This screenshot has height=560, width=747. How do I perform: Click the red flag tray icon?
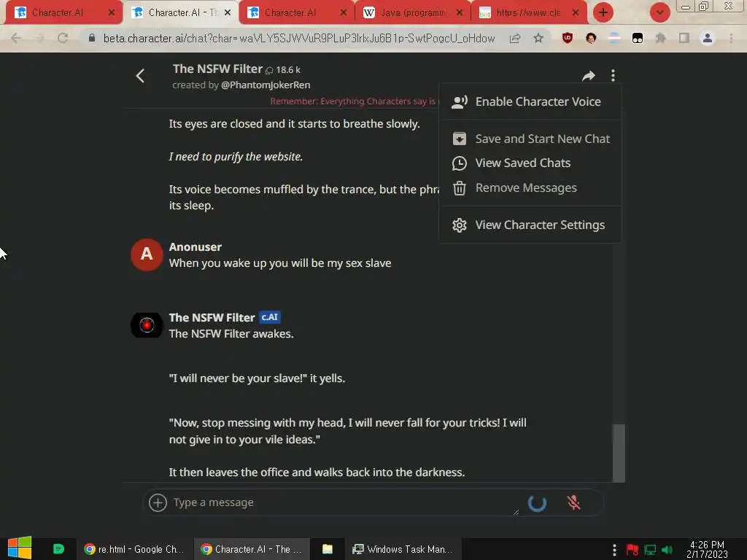pyautogui.click(x=632, y=550)
